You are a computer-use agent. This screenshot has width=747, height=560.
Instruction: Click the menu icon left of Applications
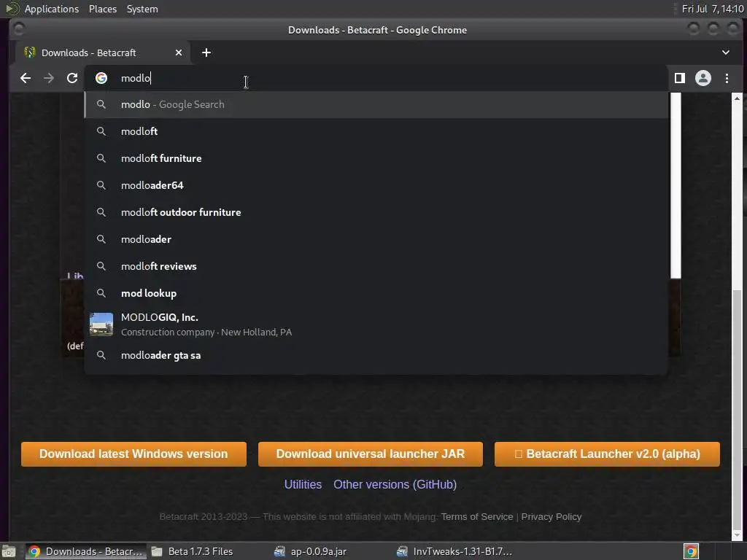pyautogui.click(x=12, y=9)
